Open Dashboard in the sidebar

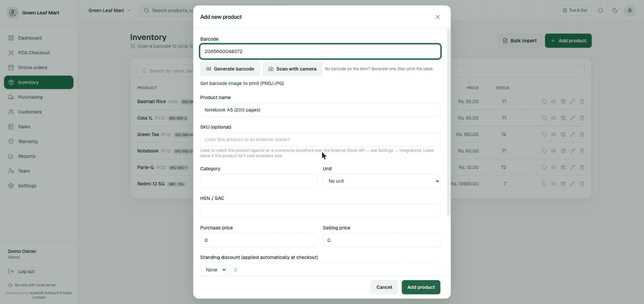pos(39,38)
